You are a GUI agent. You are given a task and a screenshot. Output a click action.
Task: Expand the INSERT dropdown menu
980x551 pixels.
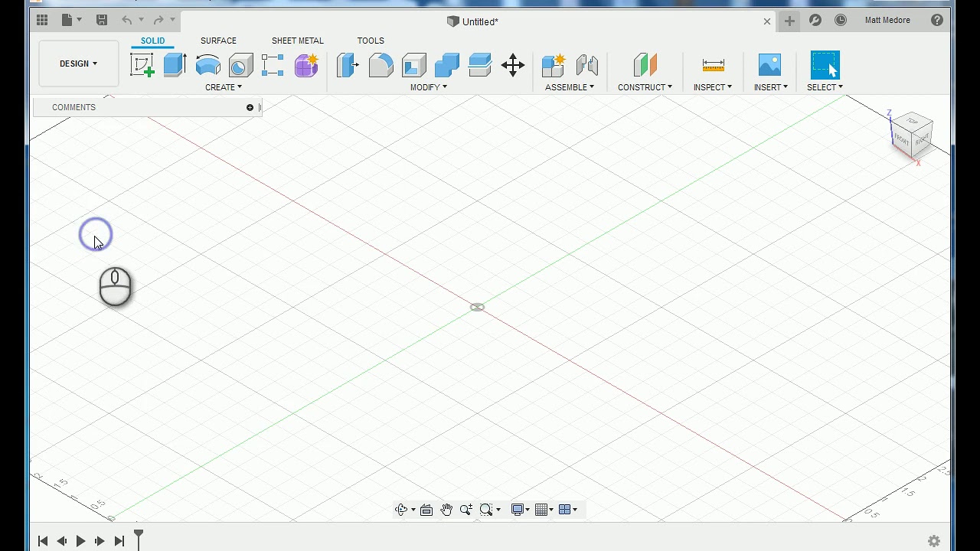pyautogui.click(x=770, y=87)
